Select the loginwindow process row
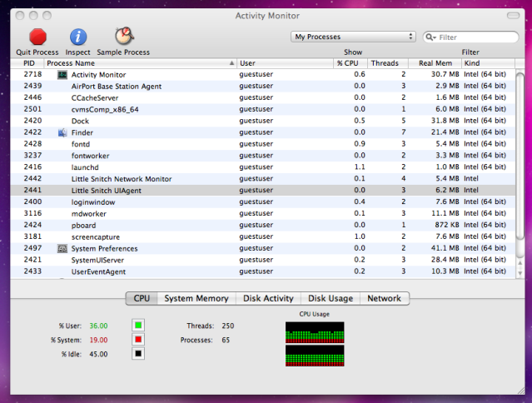This screenshot has width=532, height=403. [263, 201]
